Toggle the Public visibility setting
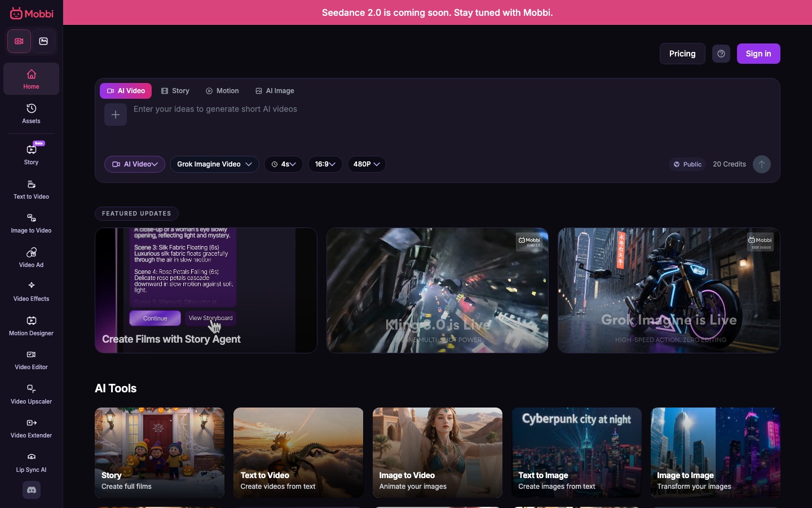The width and height of the screenshot is (812, 508). pos(687,164)
